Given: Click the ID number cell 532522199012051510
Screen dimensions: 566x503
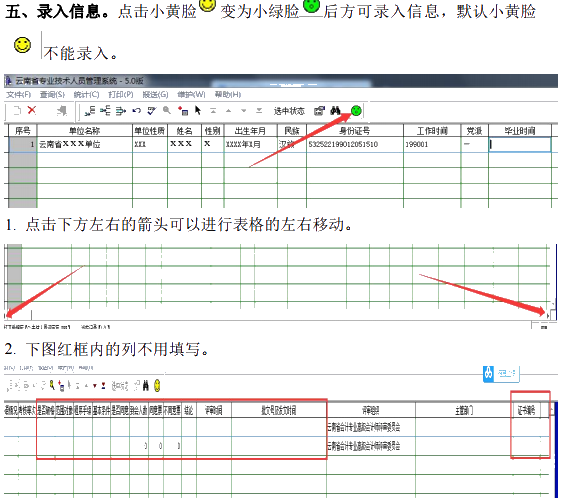Looking at the screenshot, I should 355,144.
